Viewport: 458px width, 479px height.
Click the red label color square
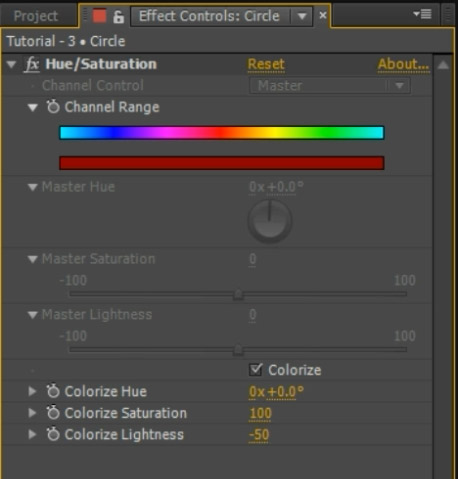pos(99,16)
